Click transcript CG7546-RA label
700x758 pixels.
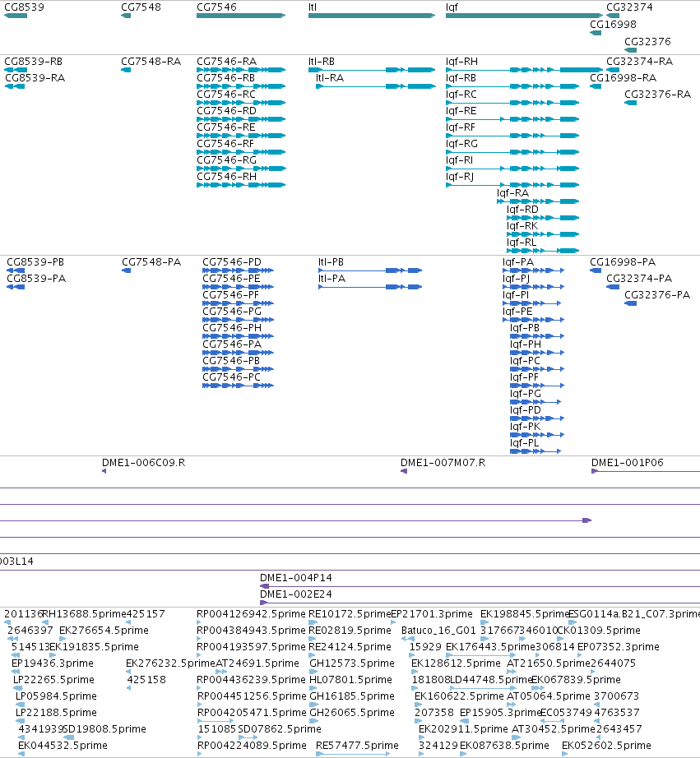(x=226, y=62)
